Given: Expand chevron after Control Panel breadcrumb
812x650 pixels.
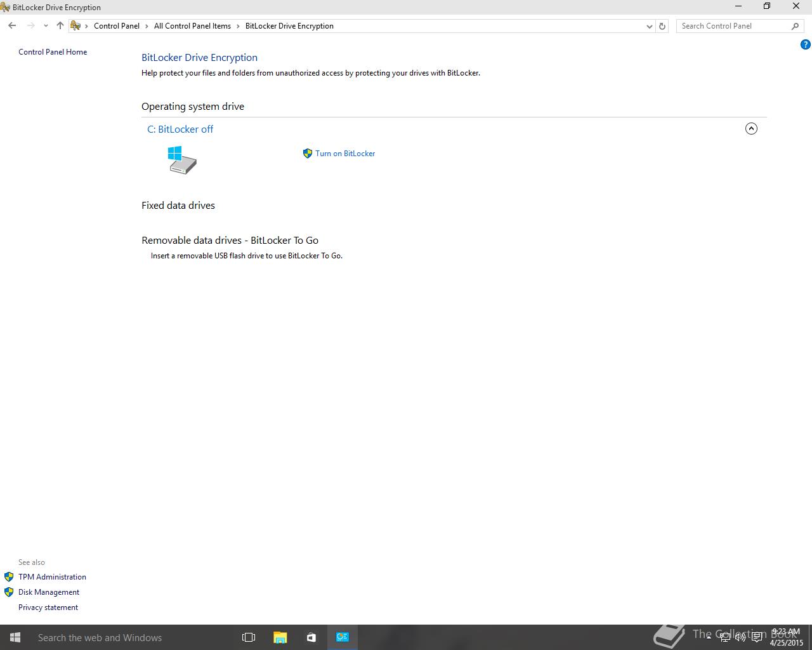Looking at the screenshot, I should pos(147,26).
